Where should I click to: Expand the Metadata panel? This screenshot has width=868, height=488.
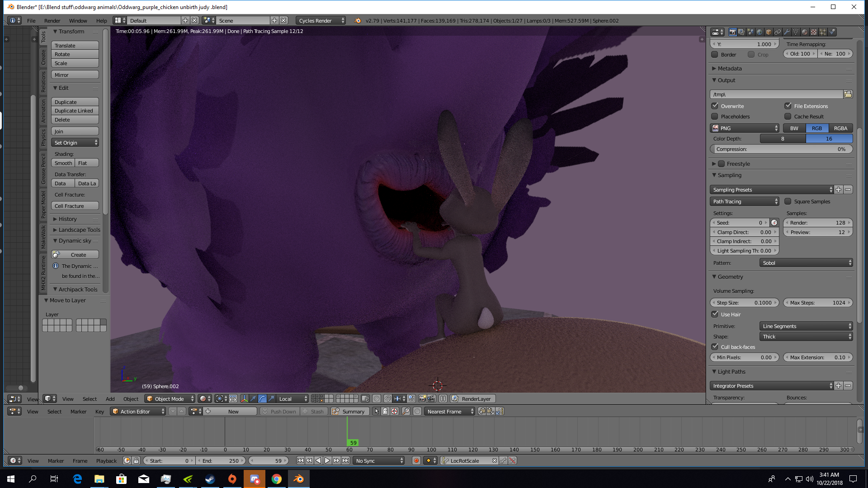tap(729, 69)
